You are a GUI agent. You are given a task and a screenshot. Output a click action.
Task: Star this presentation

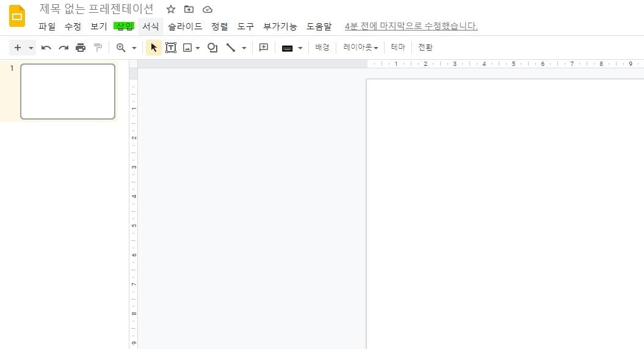(x=171, y=9)
